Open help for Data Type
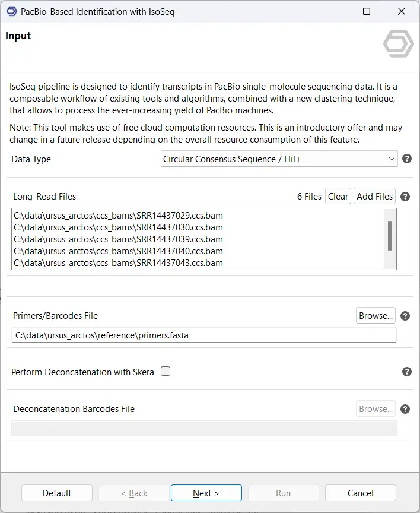The image size is (420, 513). (406, 159)
